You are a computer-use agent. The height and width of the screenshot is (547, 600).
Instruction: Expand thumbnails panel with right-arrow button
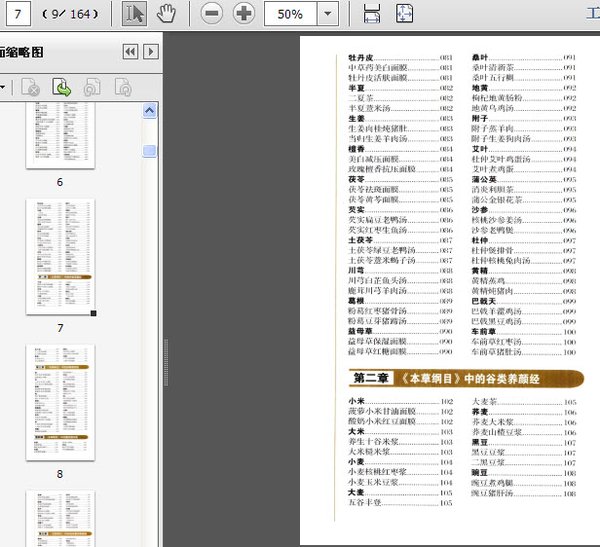coord(151,52)
